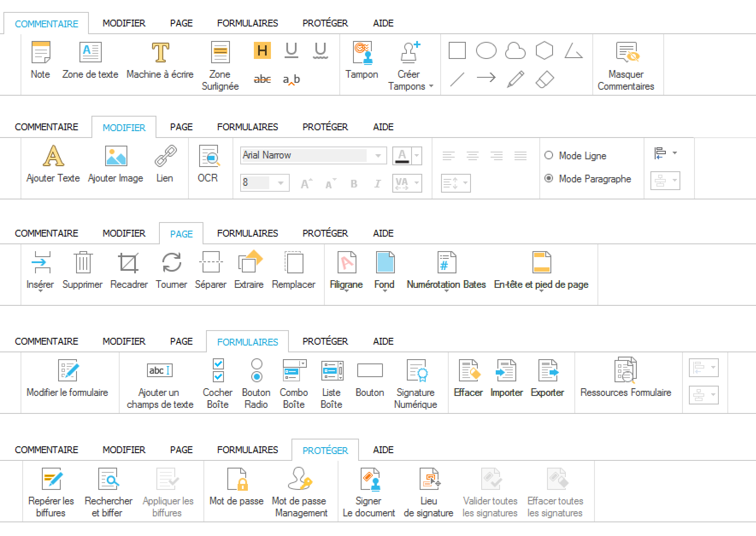Click the orange H highlight icon

[x=262, y=50]
